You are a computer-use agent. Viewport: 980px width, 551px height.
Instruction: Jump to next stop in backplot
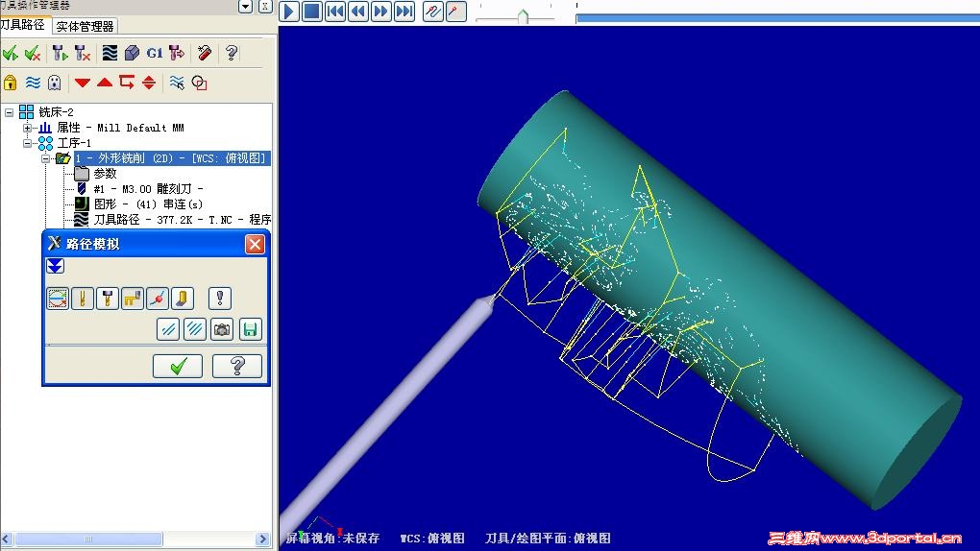click(x=404, y=11)
